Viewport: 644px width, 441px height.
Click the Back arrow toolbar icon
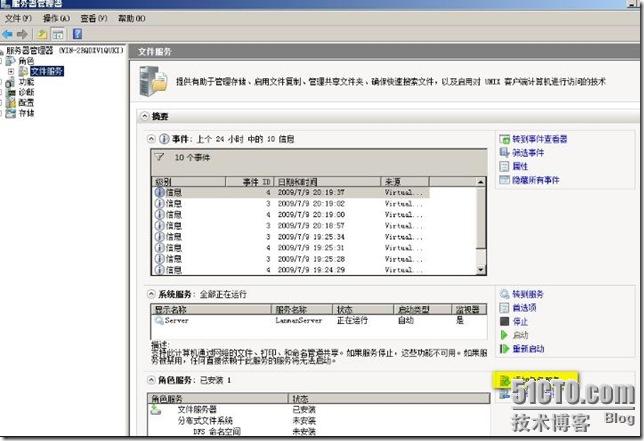click(x=7, y=34)
